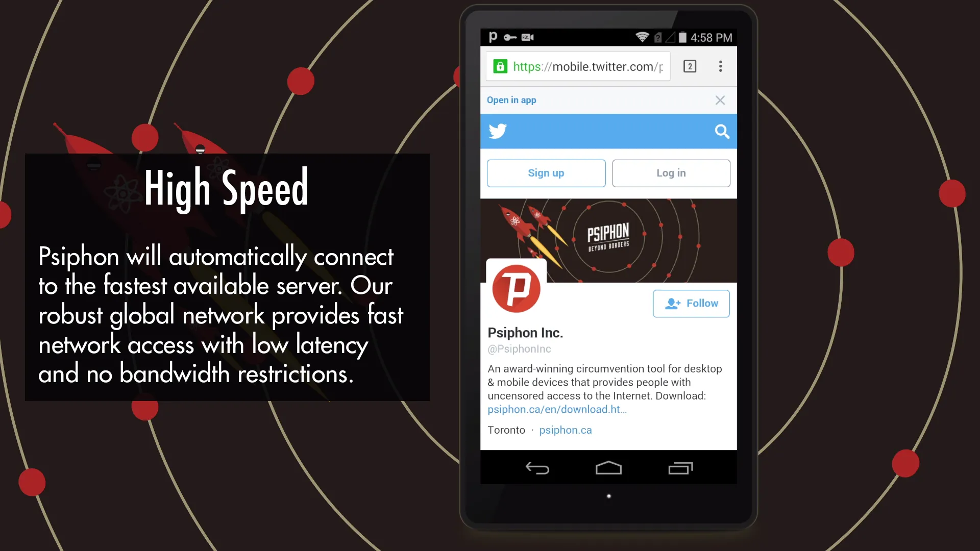Click the 'Sign up' button on Twitter

pyautogui.click(x=546, y=173)
